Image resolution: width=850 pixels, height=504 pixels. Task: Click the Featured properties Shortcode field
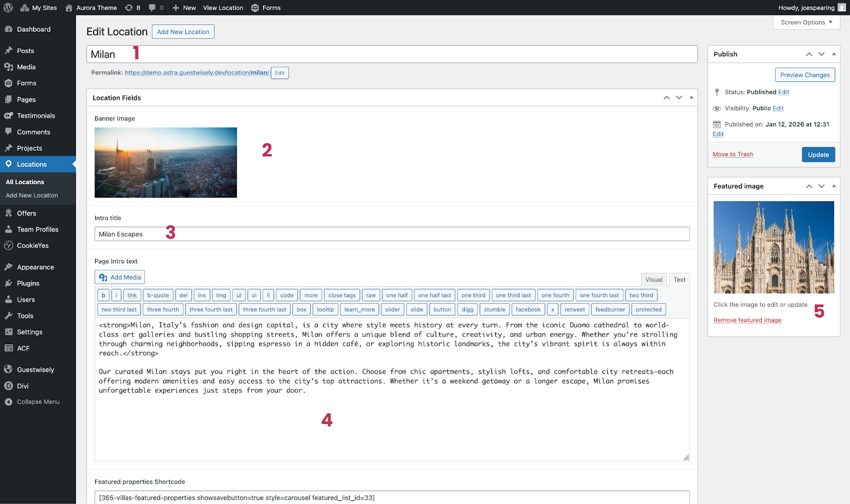392,498
